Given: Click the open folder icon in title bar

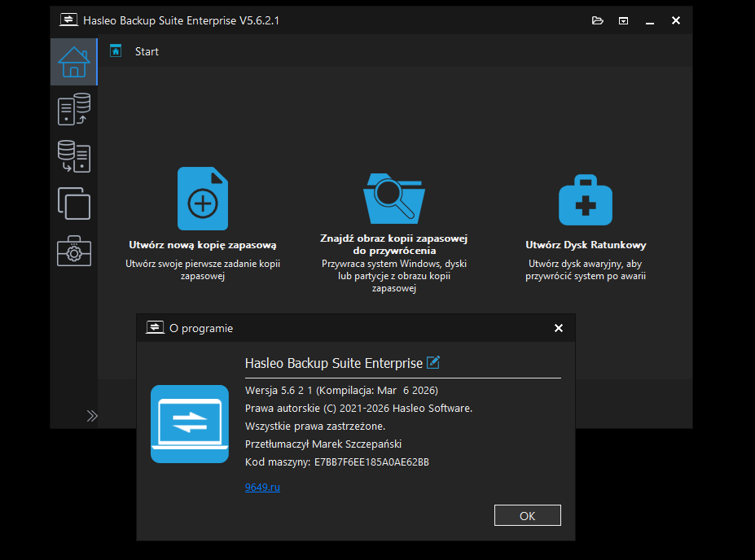Looking at the screenshot, I should coord(598,20).
